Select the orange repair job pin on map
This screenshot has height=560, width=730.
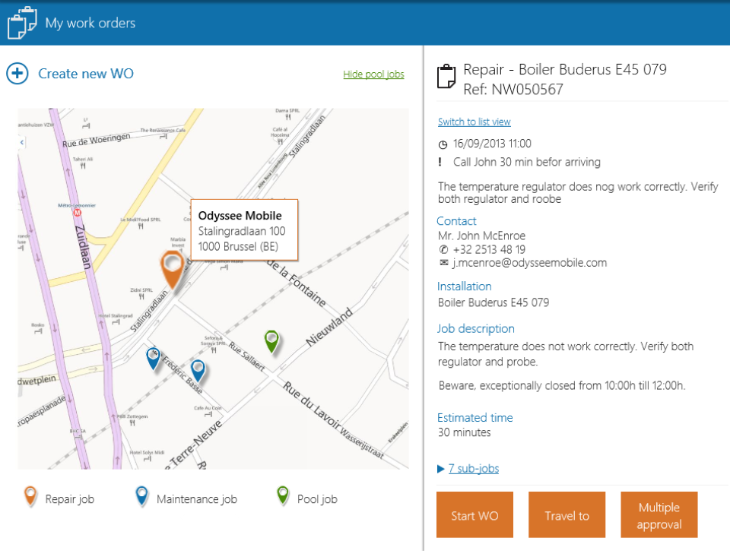coord(173,270)
